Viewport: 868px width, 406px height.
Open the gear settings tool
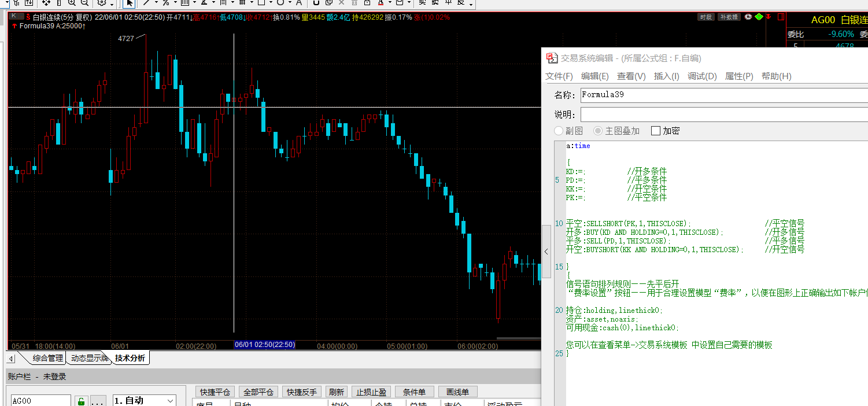coord(101,3)
